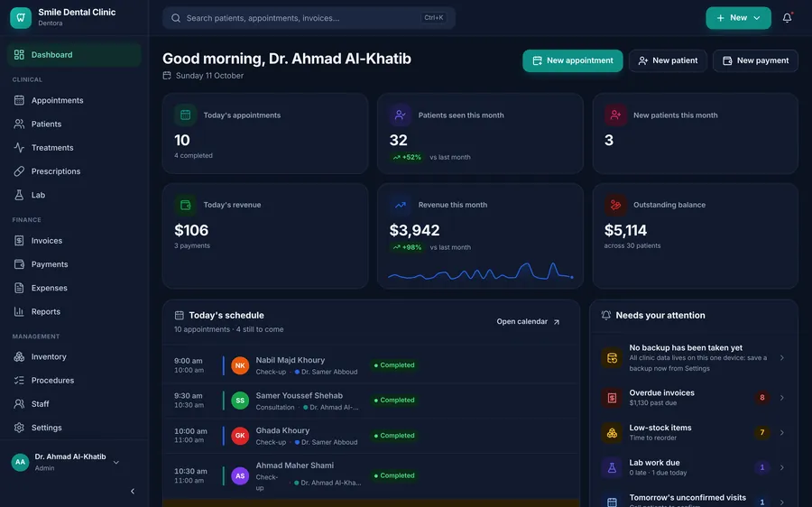This screenshot has width=812, height=507.
Task: Click the $5,114 outstanding balance value
Action: click(625, 230)
